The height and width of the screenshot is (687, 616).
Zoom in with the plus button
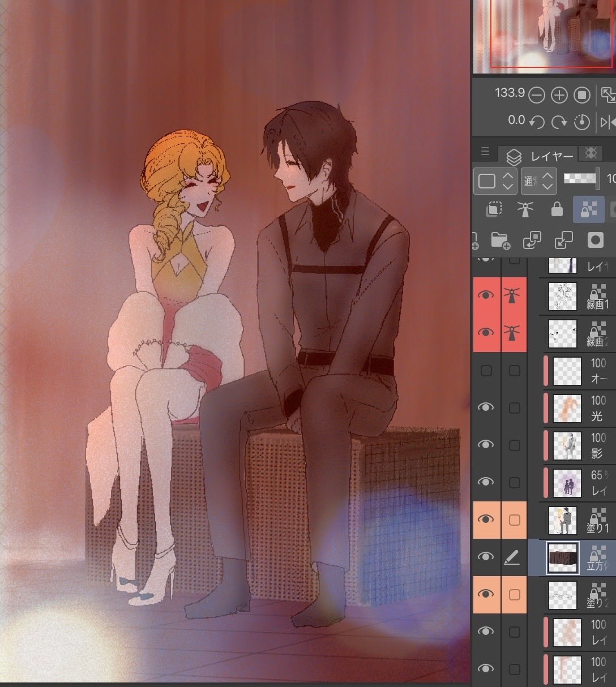tap(559, 95)
